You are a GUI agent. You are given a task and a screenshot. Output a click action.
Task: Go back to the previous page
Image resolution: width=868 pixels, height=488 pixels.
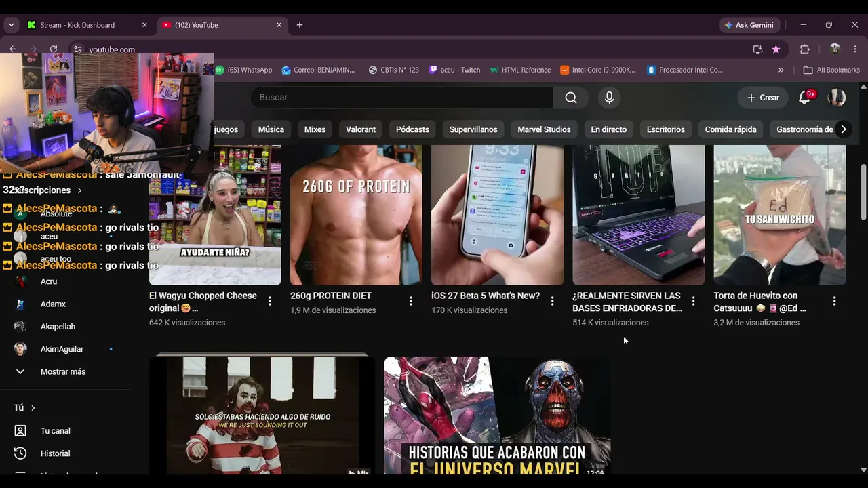[x=13, y=49]
